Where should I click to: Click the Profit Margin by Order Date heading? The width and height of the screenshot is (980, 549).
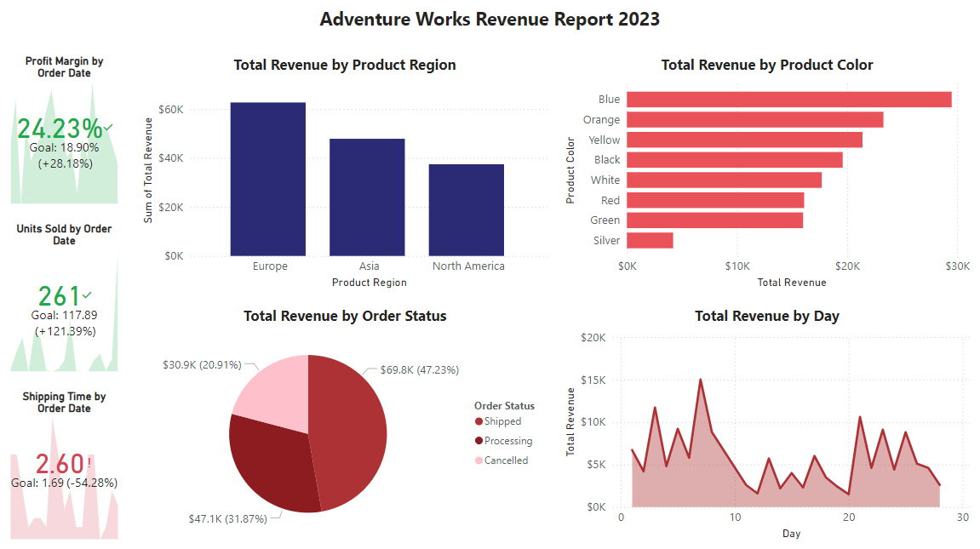(x=64, y=67)
